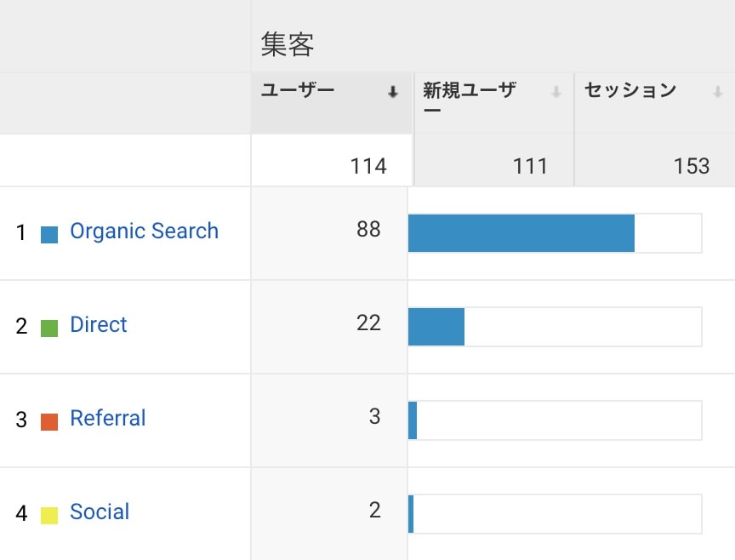Open the Direct channel link
The width and height of the screenshot is (735, 560).
99,324
